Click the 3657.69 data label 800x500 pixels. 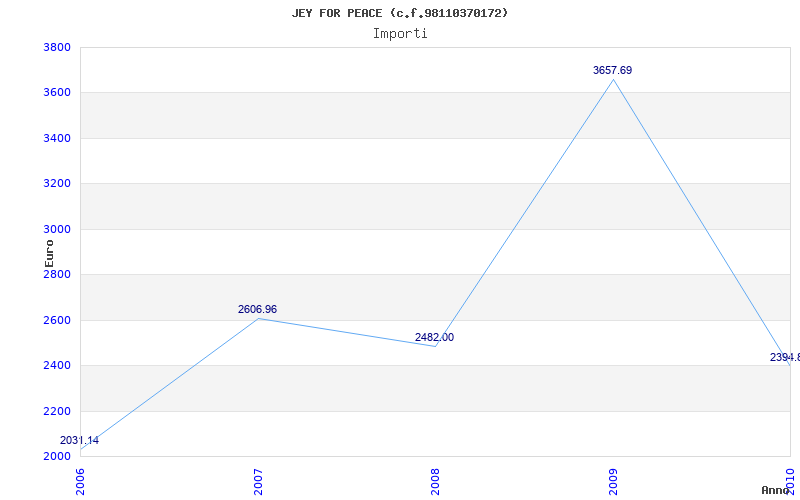612,70
